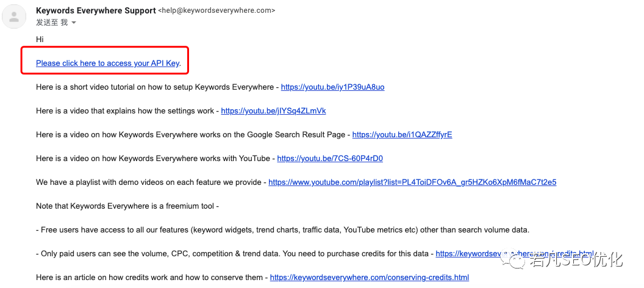The image size is (644, 288).
Task: Click sender name Keywords Everywhere Support
Action: coord(96,11)
